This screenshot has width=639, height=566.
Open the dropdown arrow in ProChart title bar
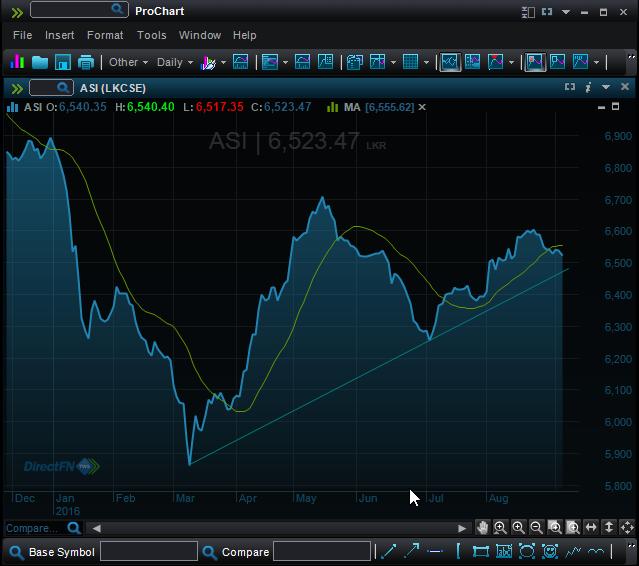(566, 12)
